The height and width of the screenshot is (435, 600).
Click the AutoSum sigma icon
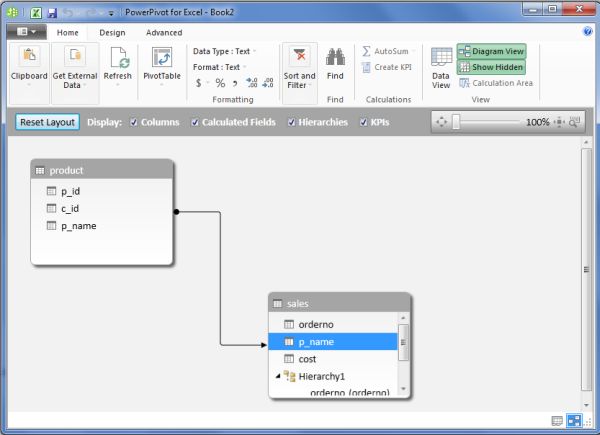(x=366, y=51)
